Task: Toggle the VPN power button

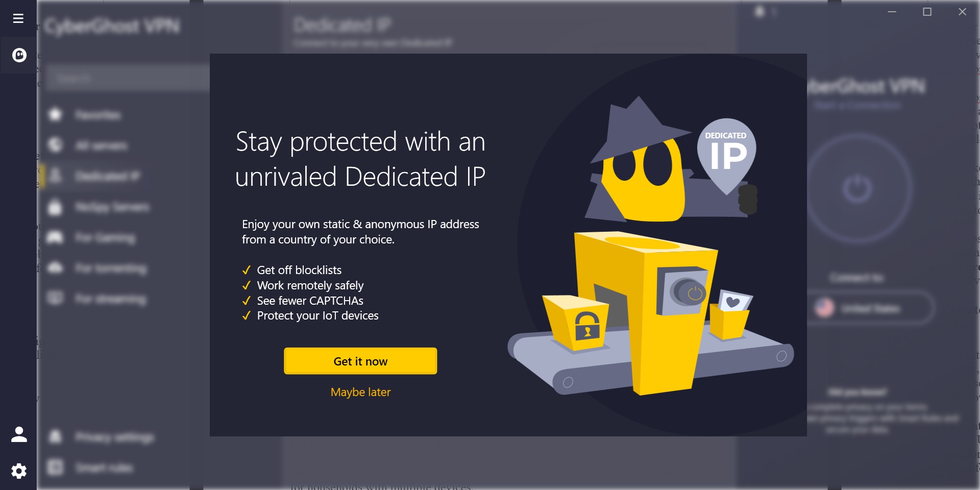Action: (857, 189)
